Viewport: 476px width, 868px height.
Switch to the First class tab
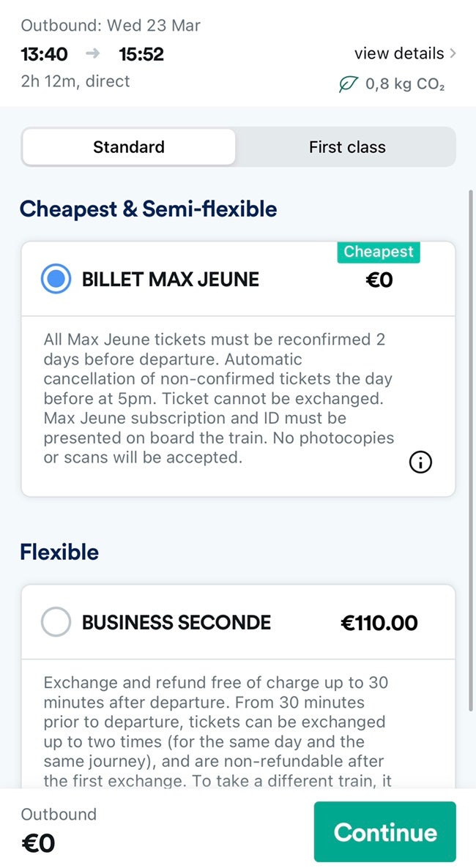pos(347,147)
